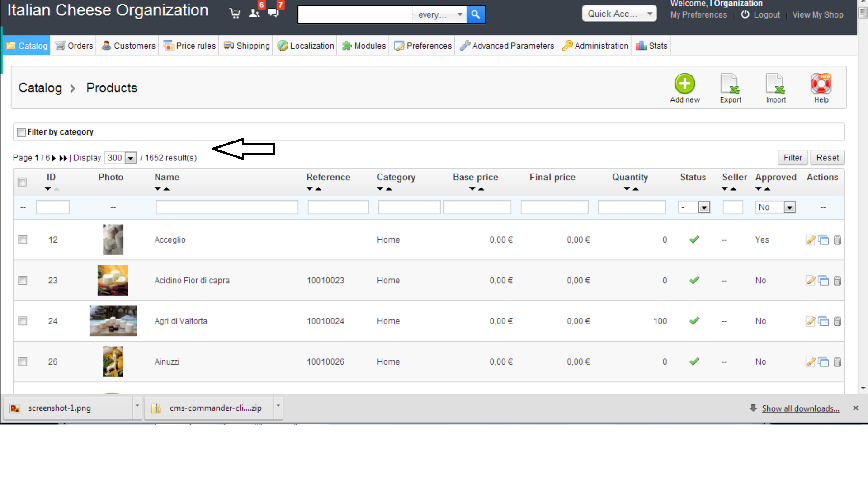Click the Show all downloads link

[800, 409]
